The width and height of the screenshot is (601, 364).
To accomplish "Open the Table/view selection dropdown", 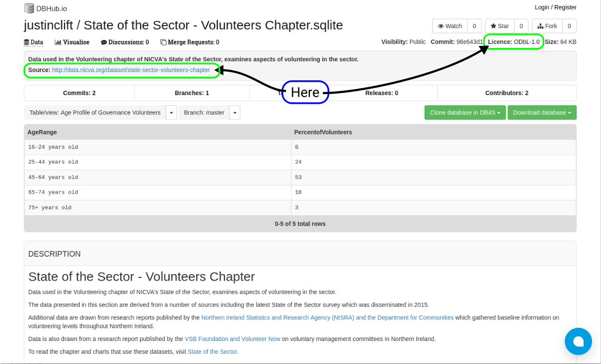I will [x=171, y=112].
